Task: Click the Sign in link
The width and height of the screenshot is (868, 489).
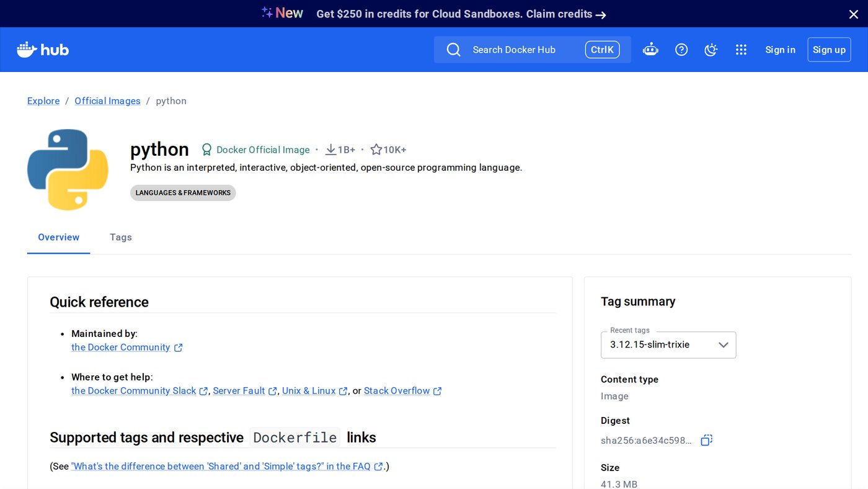Action: (780, 50)
